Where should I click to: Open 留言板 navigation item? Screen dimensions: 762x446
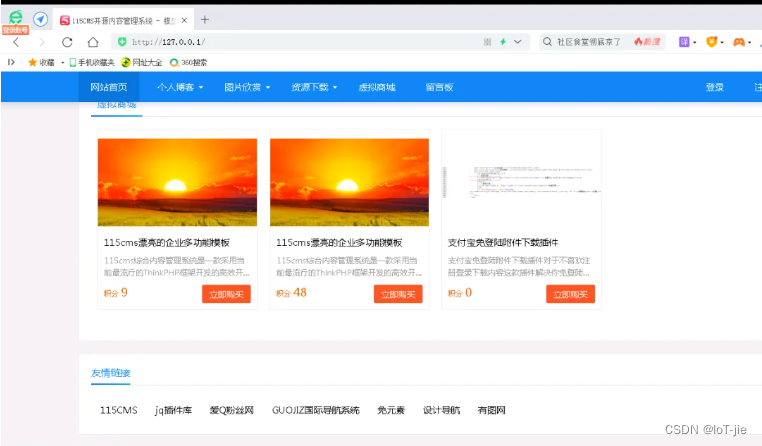coord(439,87)
